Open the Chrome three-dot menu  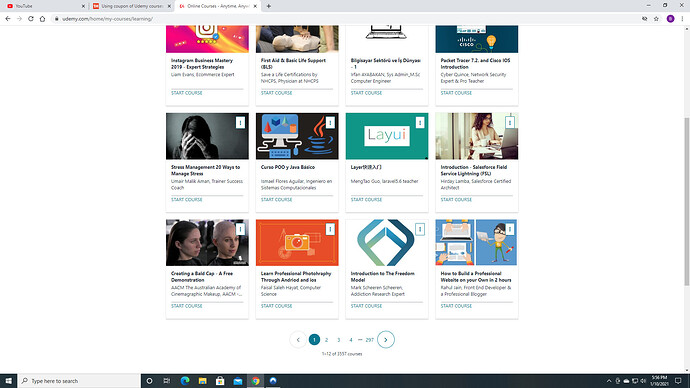point(683,19)
